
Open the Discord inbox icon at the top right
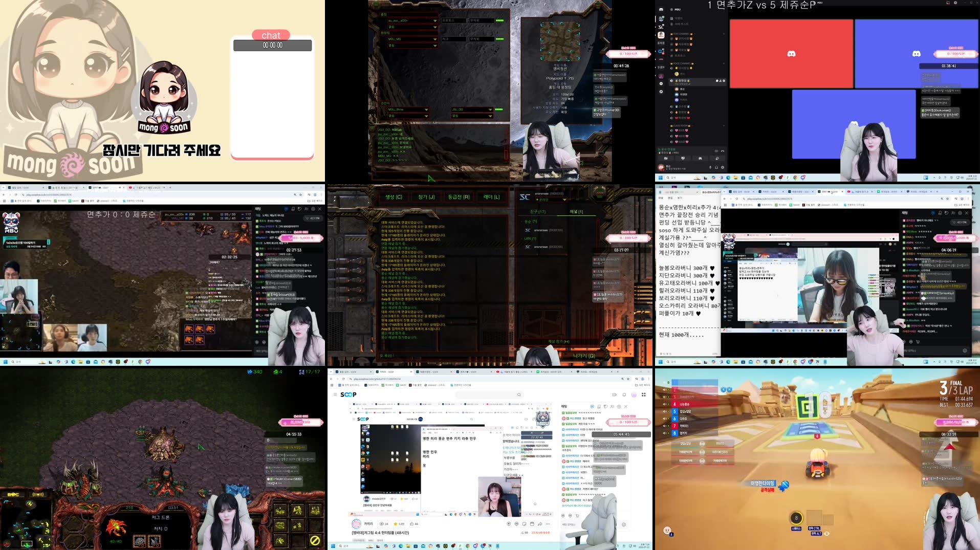pyautogui.click(x=947, y=3)
